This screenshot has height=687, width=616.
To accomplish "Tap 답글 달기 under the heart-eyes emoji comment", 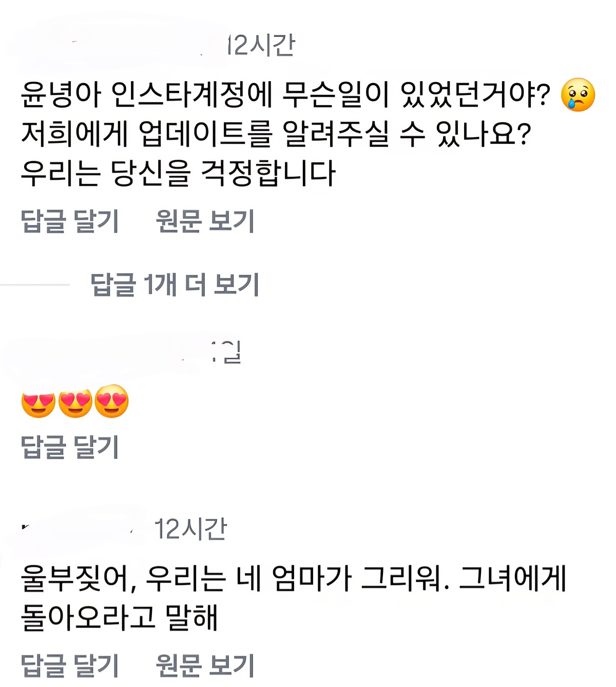I will click(x=70, y=446).
